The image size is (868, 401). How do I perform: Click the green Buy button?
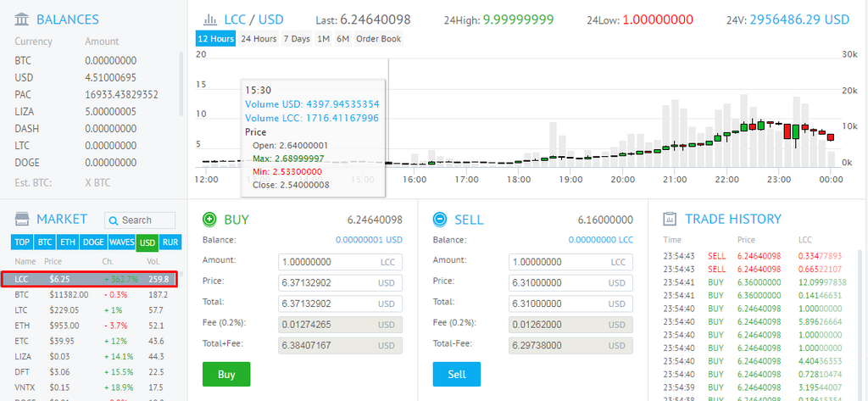(x=226, y=375)
